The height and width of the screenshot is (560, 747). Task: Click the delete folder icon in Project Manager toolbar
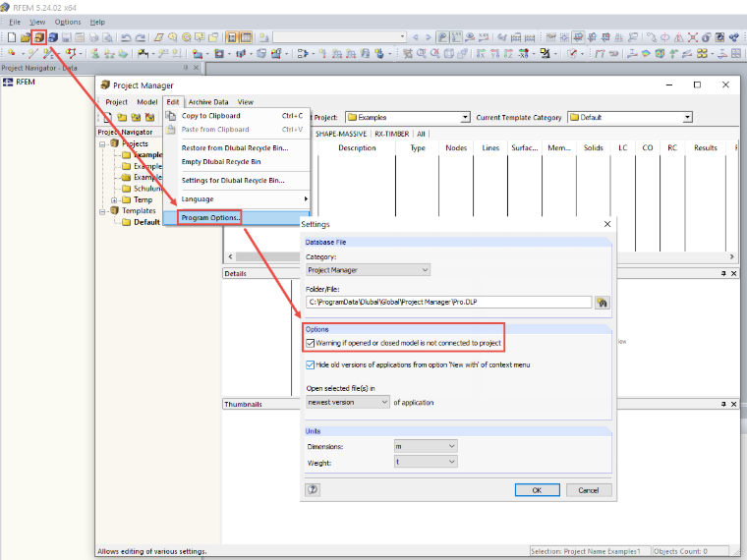point(149,117)
